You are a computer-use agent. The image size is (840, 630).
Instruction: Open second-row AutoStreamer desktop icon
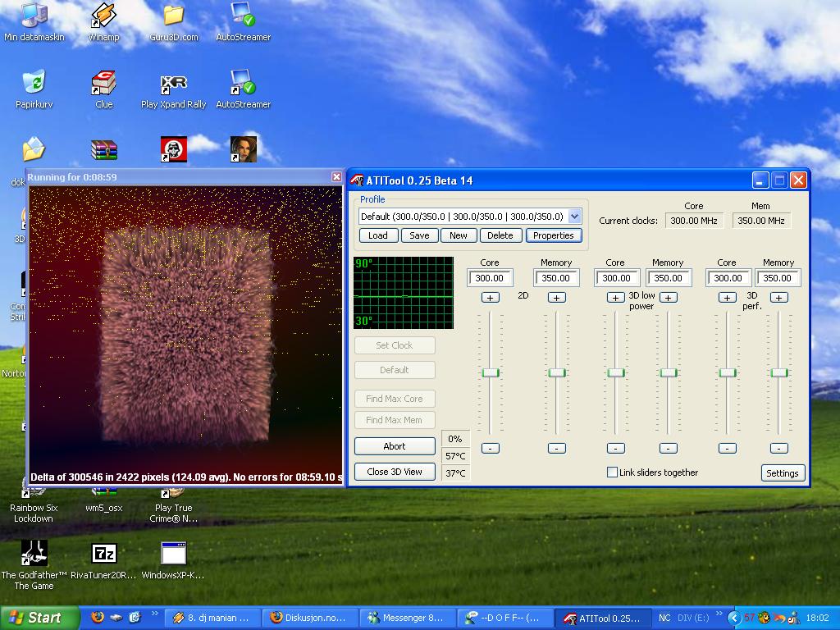click(x=243, y=89)
